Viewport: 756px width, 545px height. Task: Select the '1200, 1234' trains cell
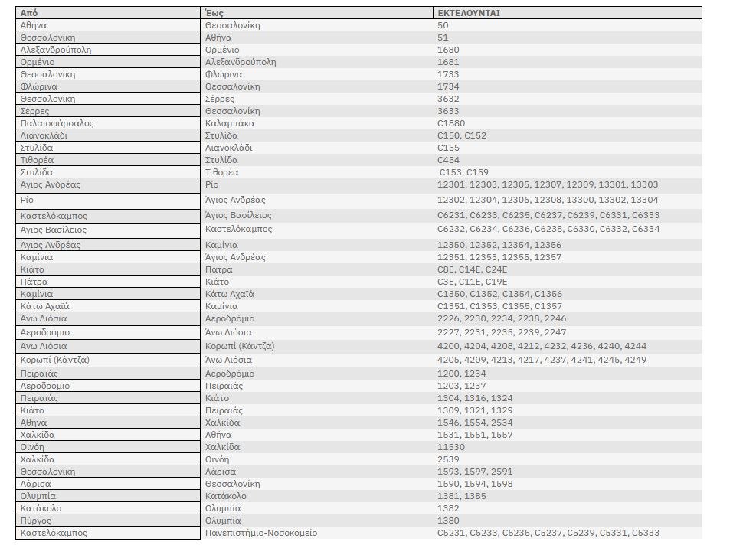click(x=461, y=374)
